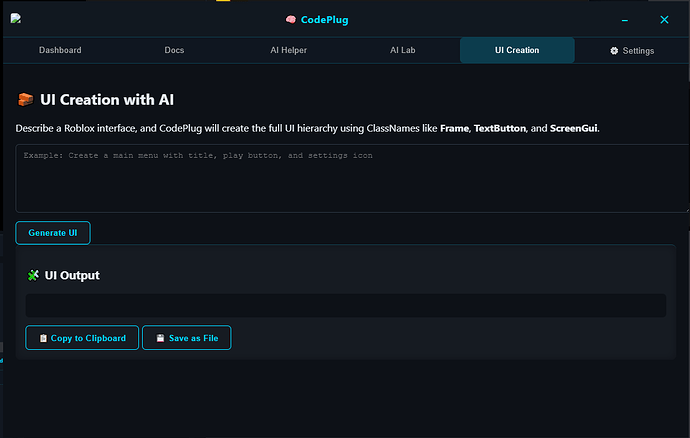Select the UI Creation tab
Screen dimensions: 690x438
[517, 50]
